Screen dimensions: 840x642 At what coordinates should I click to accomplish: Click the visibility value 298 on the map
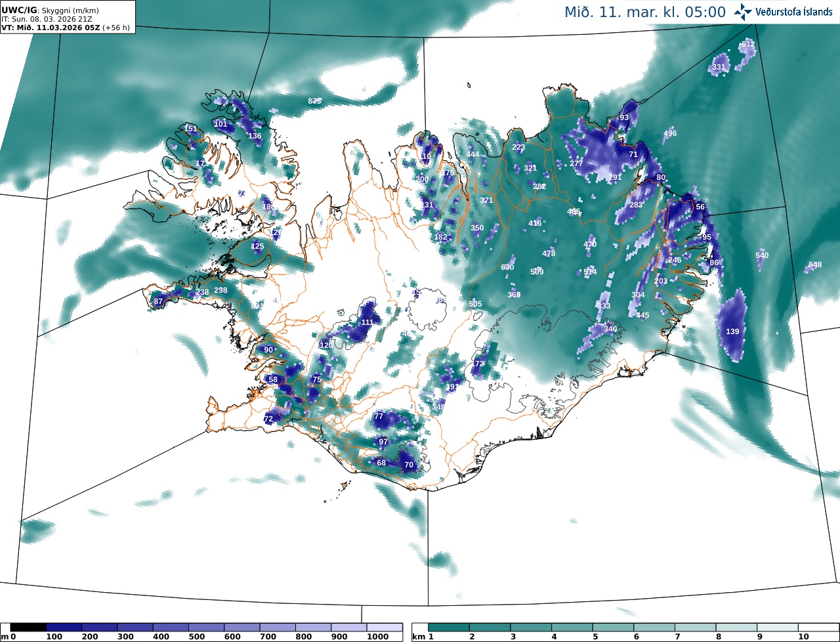click(220, 290)
